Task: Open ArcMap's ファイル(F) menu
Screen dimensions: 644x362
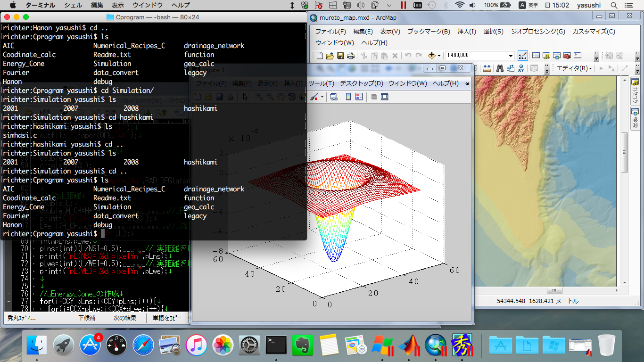Action: coord(330,32)
